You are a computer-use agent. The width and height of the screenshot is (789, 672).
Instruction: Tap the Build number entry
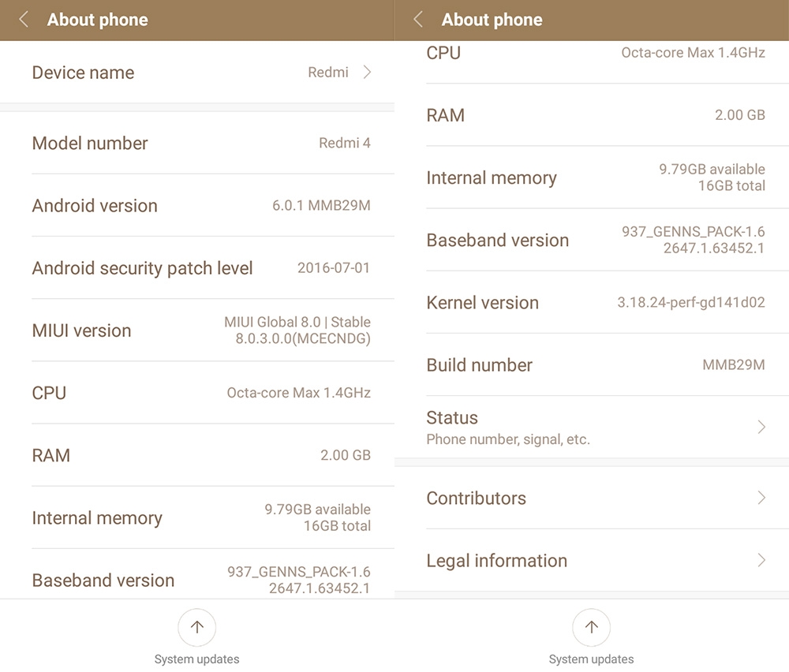(479, 365)
